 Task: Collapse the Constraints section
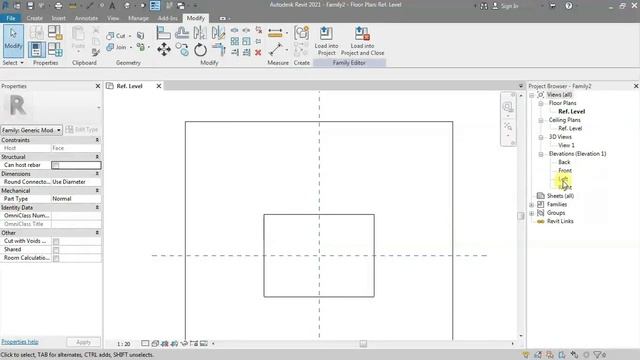point(97,140)
